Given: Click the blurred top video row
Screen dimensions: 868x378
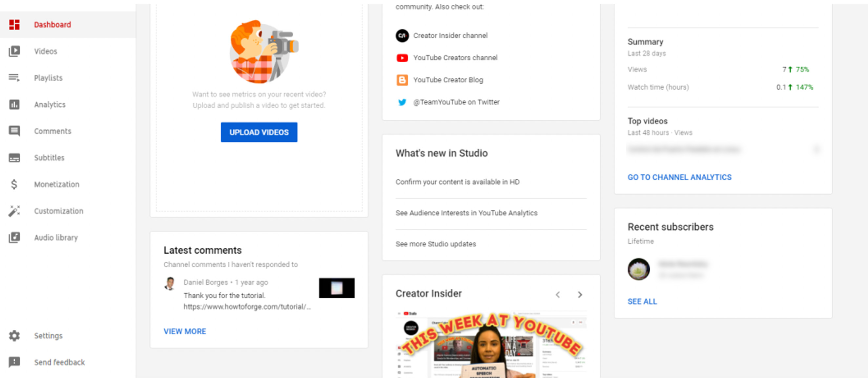Looking at the screenshot, I should pos(723,149).
